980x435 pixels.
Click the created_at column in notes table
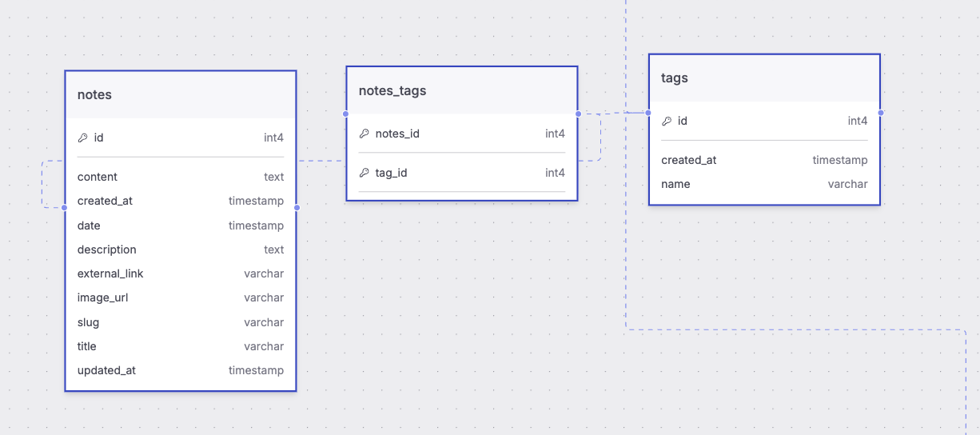coord(181,201)
